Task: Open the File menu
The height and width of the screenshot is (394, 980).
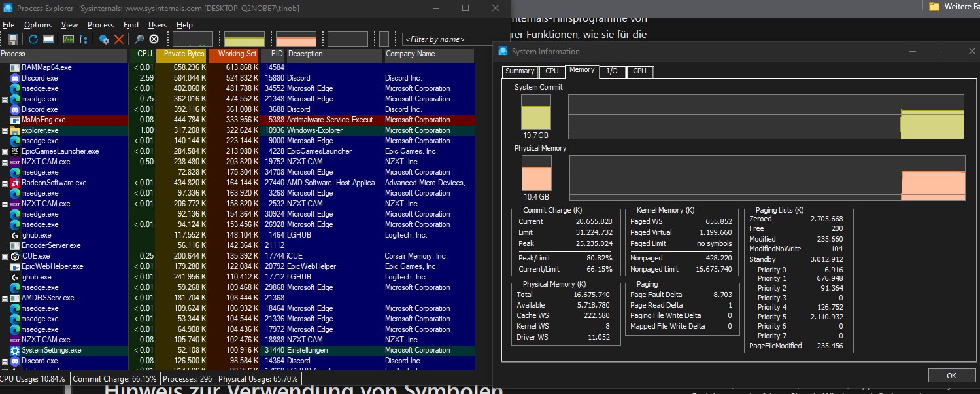Action: coord(8,25)
